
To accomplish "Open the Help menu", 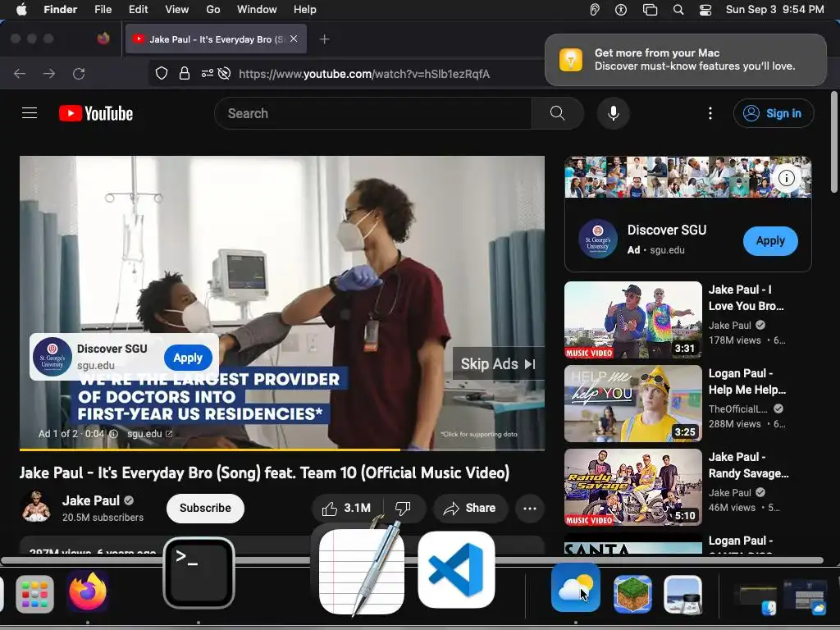I will coord(305,10).
